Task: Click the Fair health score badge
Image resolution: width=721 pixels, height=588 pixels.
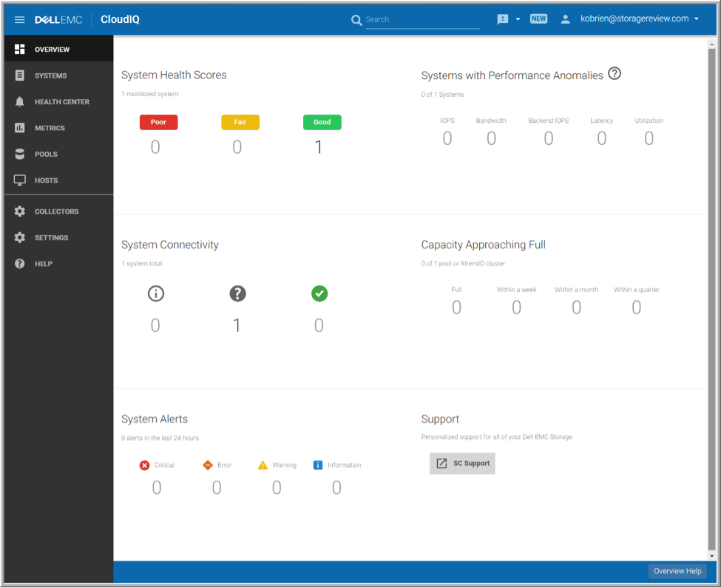Action: [x=240, y=122]
